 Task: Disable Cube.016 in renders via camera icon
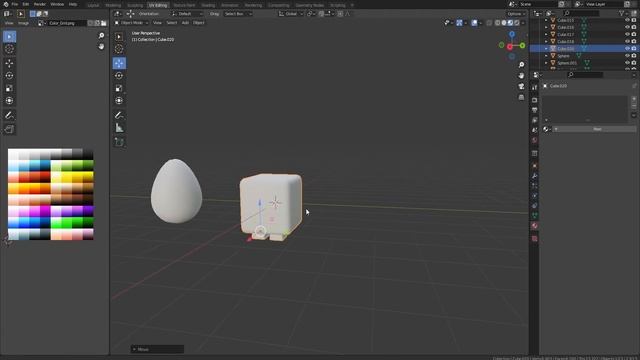coord(634,27)
